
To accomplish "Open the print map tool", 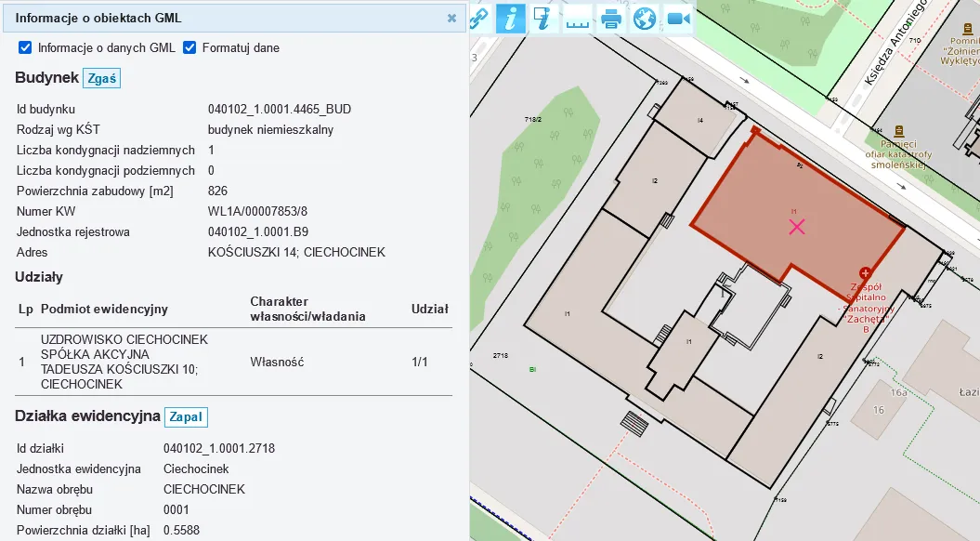I will coord(611,18).
